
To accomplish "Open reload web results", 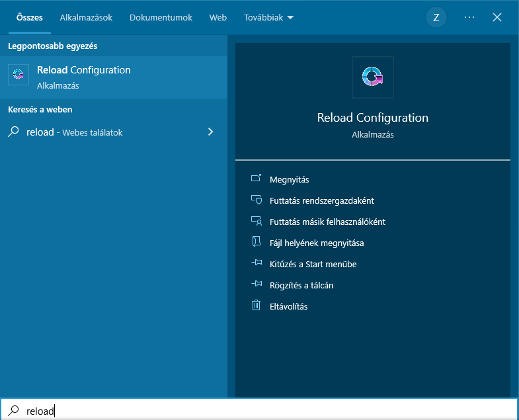I will 114,132.
